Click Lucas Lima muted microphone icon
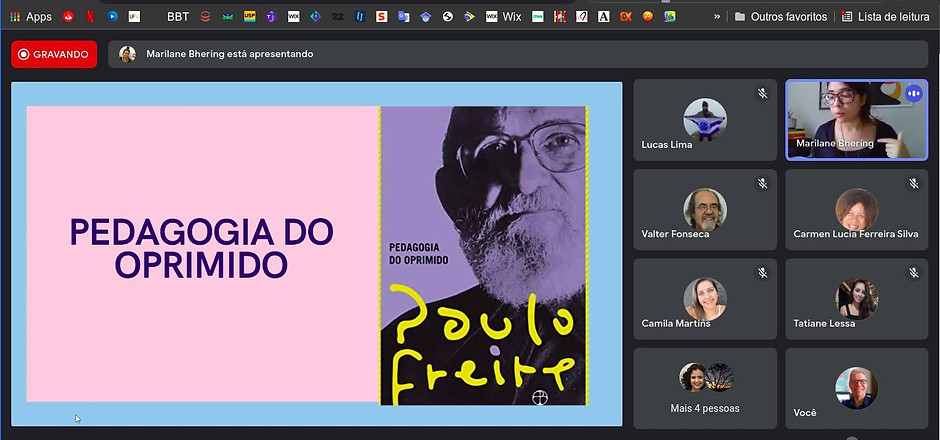940x440 pixels. (762, 94)
